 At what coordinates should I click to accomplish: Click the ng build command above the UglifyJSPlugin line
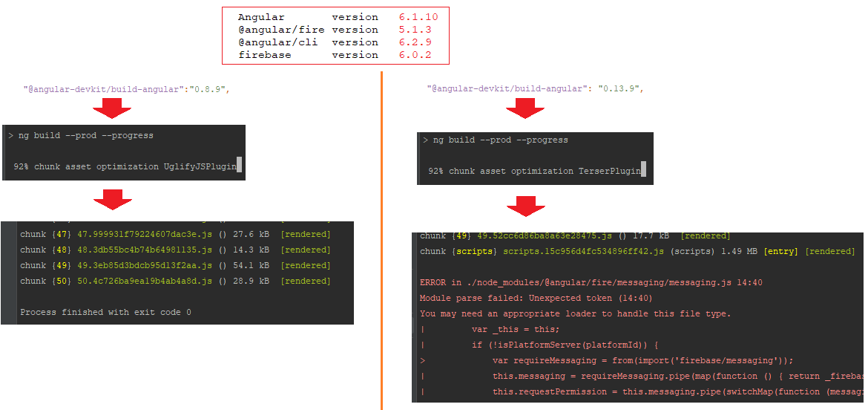(86, 135)
